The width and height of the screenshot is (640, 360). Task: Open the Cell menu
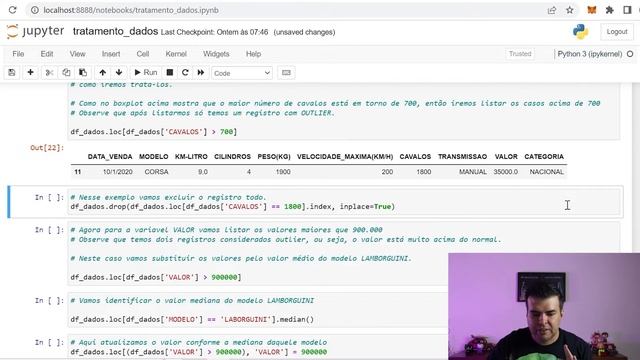point(142,54)
